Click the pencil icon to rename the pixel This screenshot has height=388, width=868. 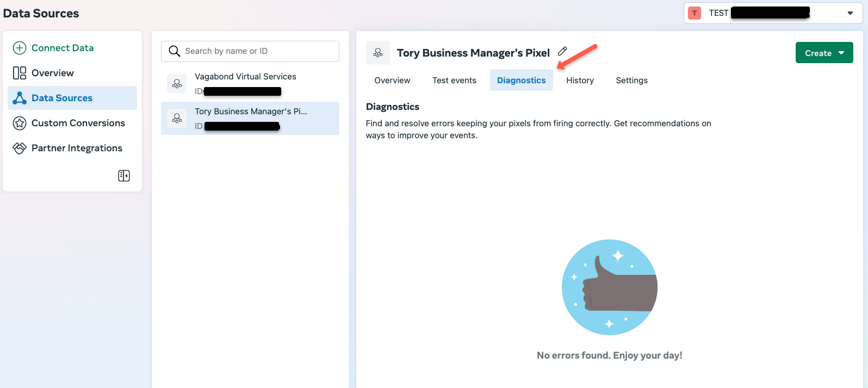coord(563,51)
